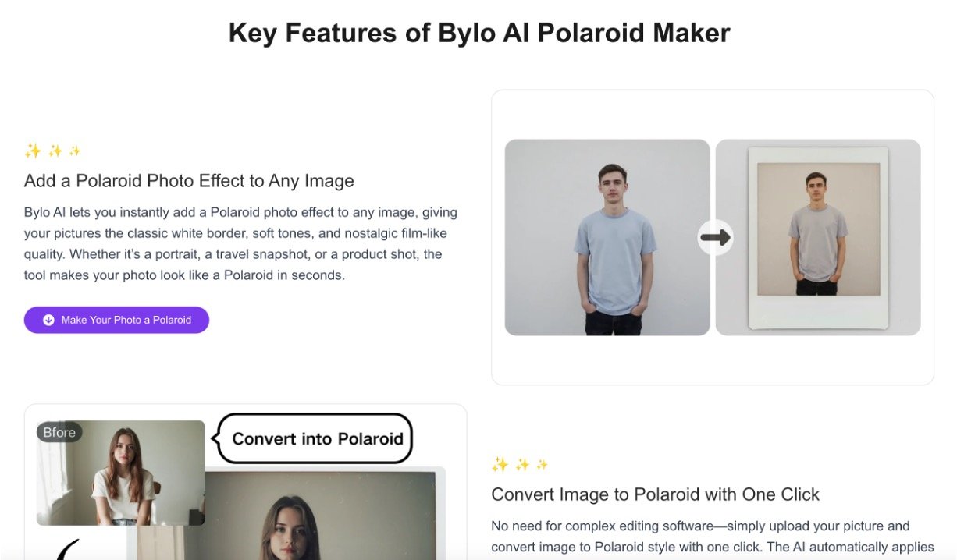Click the Convert Image to Polaroid with One Click heading
Image resolution: width=957 pixels, height=560 pixels.
click(656, 494)
